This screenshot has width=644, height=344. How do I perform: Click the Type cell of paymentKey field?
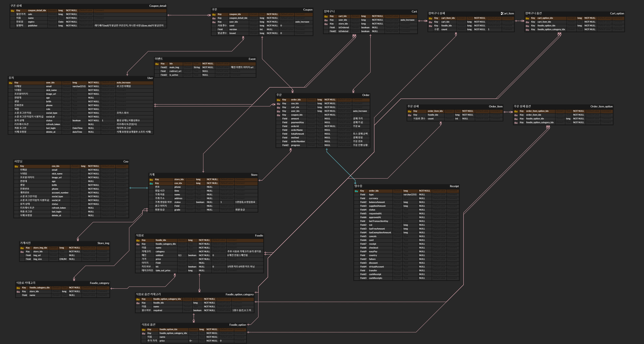[320, 123]
